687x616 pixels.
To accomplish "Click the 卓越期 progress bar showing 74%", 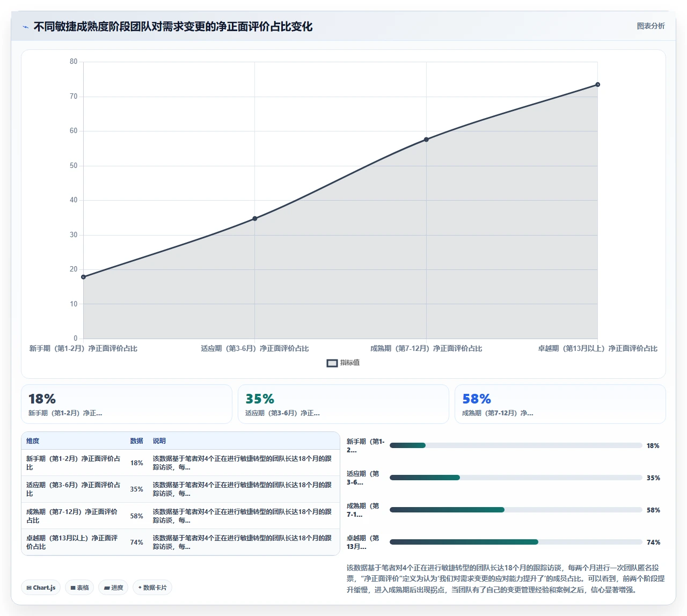I will click(x=516, y=542).
